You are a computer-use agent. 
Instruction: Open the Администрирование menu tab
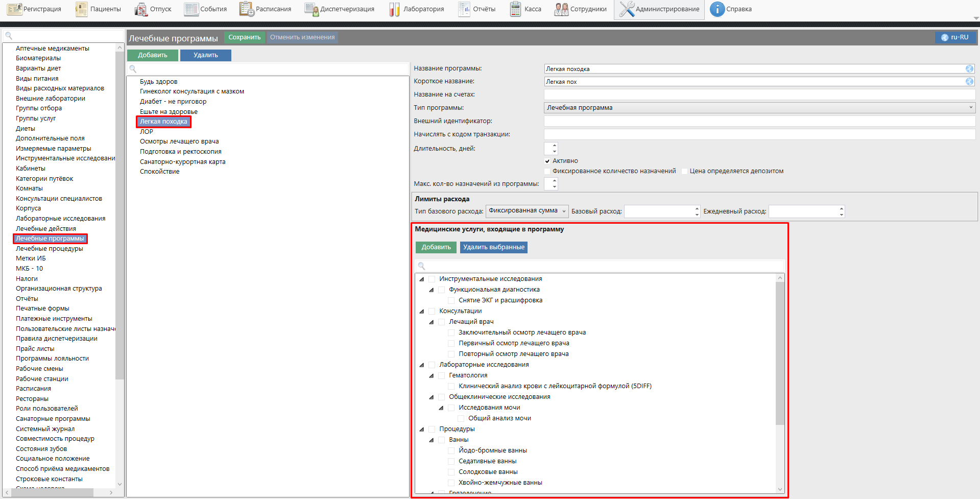point(659,9)
